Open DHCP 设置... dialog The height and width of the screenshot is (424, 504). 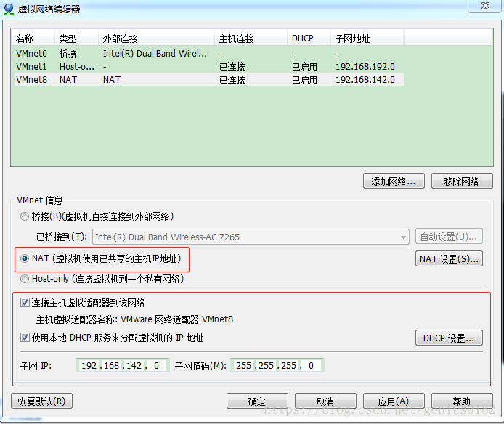pos(449,338)
